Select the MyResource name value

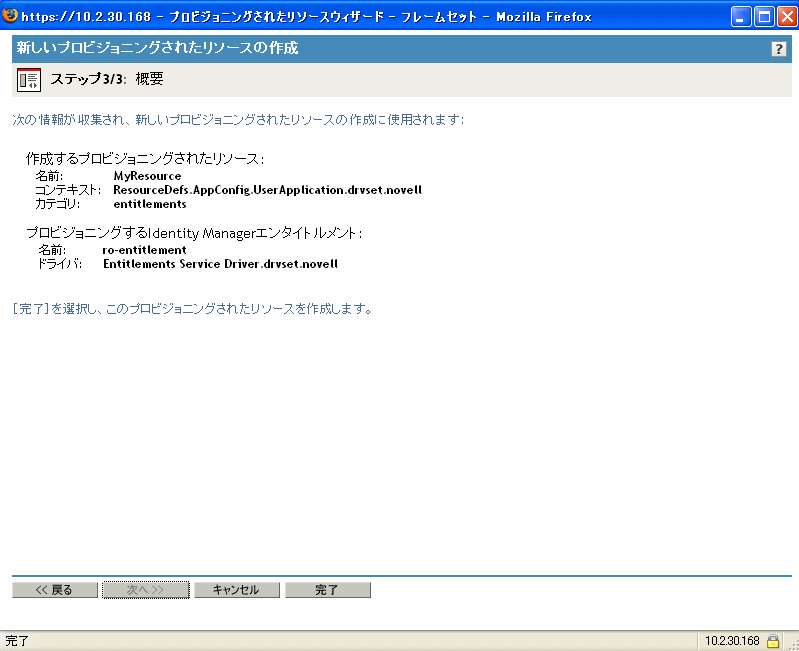pos(147,176)
